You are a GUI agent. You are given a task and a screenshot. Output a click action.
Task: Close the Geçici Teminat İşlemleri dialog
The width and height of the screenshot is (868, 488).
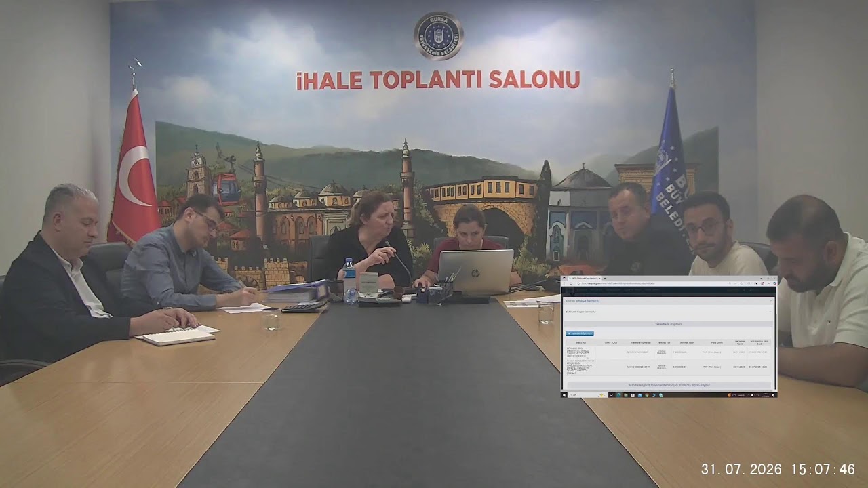pos(771,300)
